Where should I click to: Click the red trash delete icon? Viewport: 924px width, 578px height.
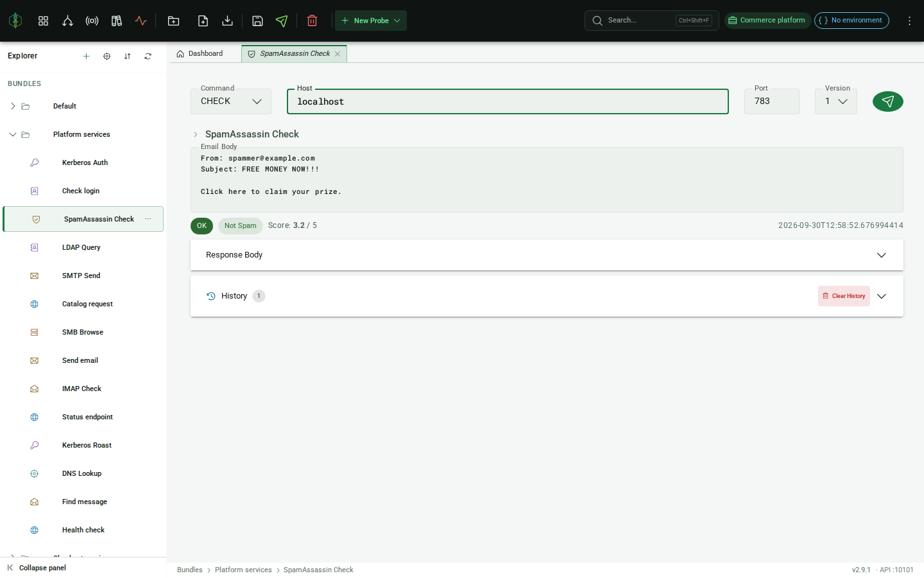[312, 21]
